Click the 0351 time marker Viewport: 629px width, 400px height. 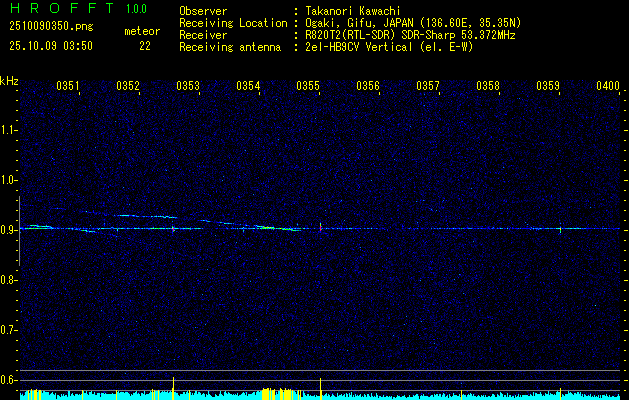click(x=67, y=86)
